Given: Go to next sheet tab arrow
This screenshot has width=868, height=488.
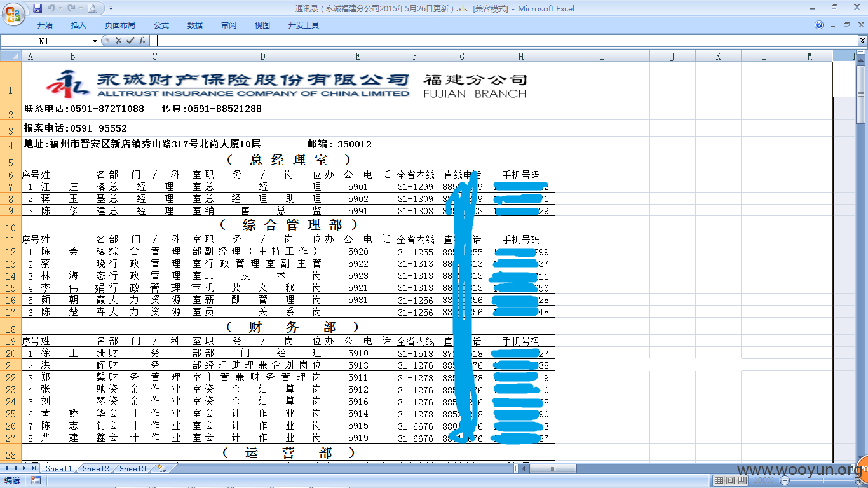Looking at the screenshot, I should [25, 468].
